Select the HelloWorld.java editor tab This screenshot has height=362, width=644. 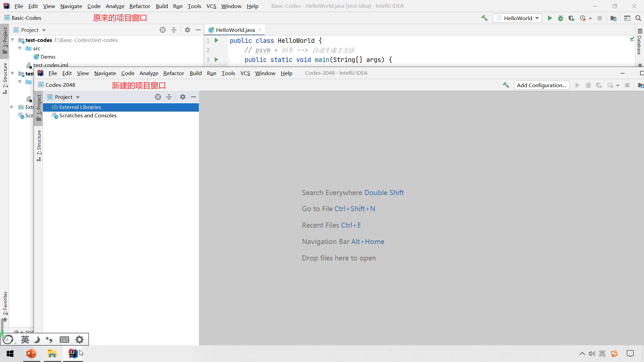pos(235,30)
